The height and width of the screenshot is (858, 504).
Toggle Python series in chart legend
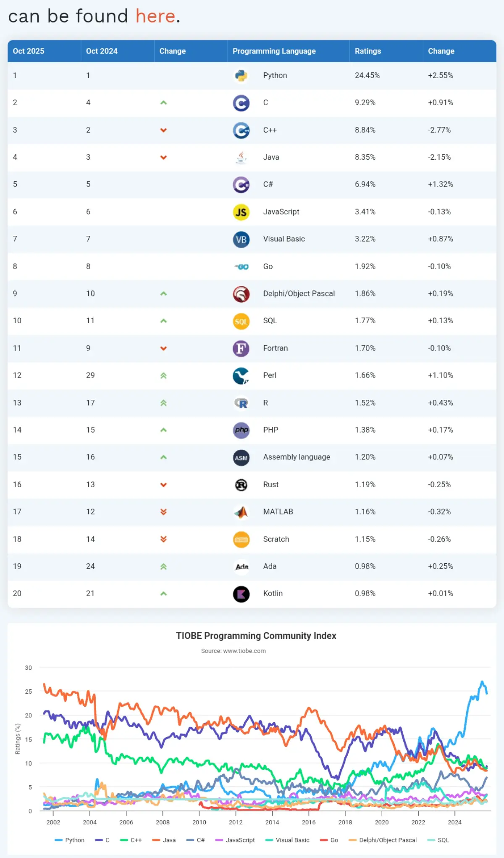click(x=70, y=840)
